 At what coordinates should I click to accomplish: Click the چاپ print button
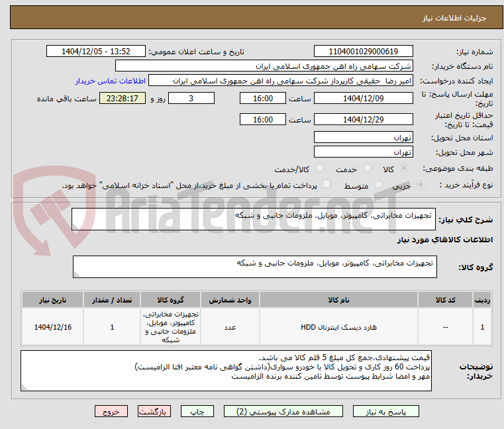click(x=197, y=411)
